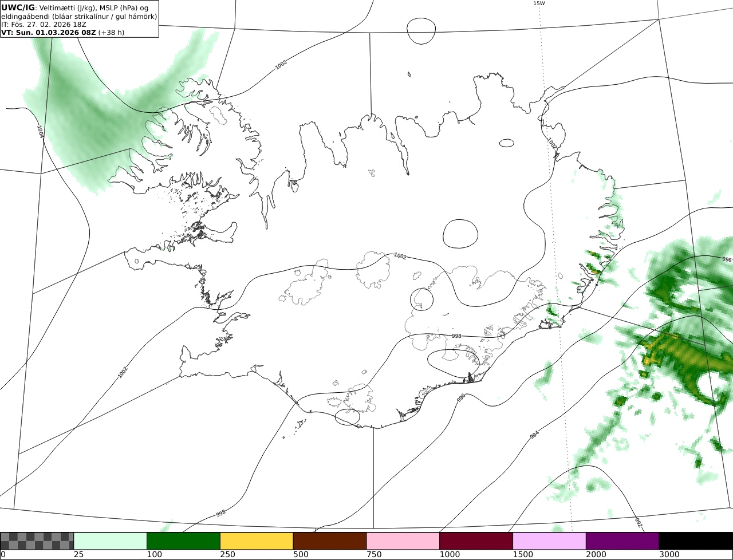Click the brown 500–750 legend swatch
The image size is (733, 560).
pos(330,541)
